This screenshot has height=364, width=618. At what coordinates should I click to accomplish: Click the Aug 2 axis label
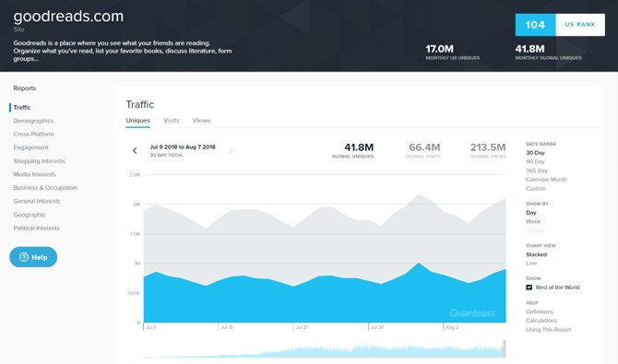(452, 327)
